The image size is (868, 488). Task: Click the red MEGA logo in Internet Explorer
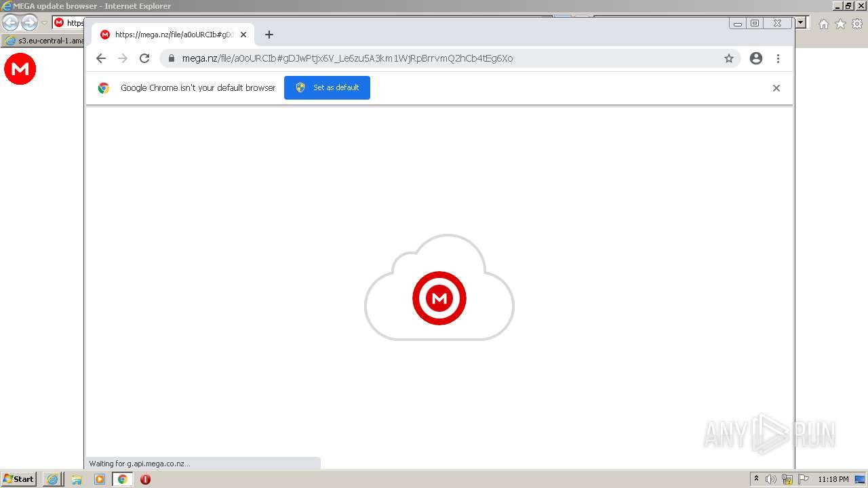20,69
